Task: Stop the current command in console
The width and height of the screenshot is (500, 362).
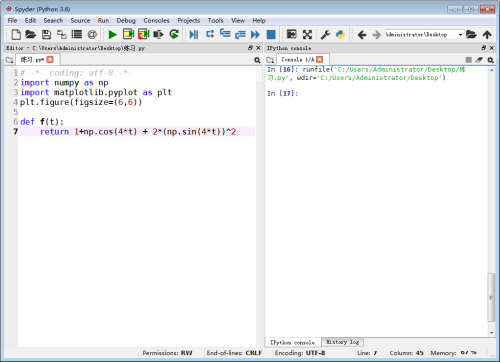Action: click(468, 60)
